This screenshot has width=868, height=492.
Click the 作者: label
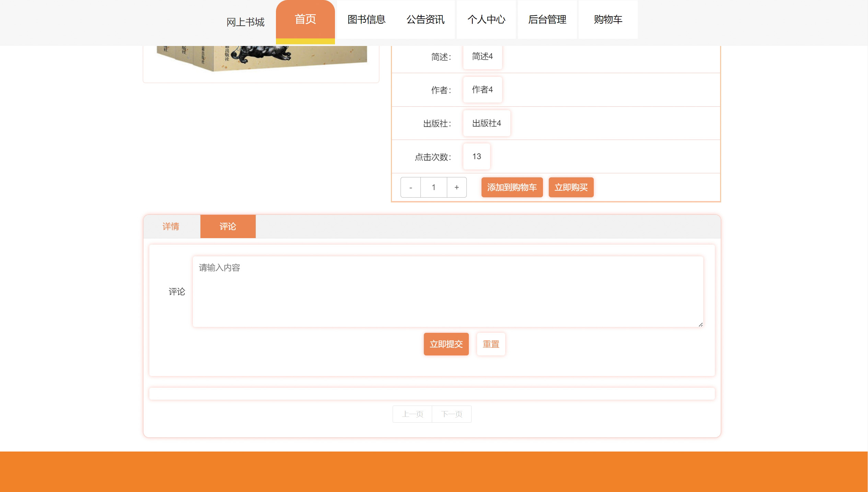[x=441, y=90]
